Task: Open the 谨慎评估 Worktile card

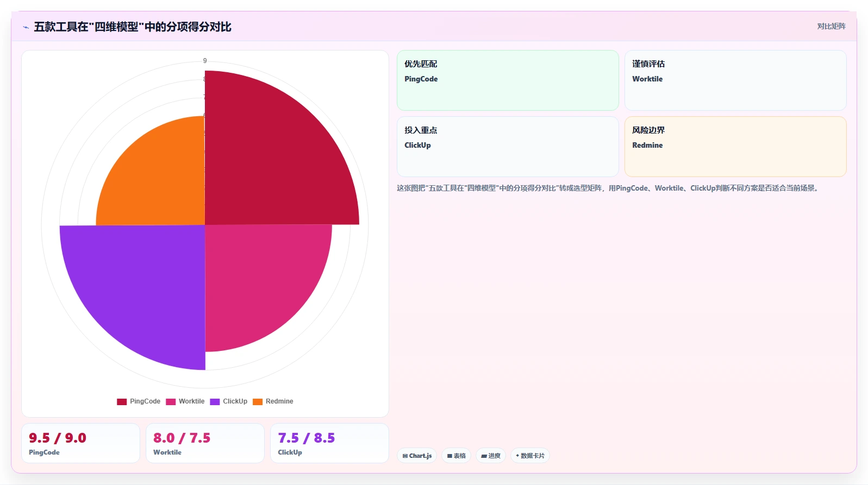Action: pyautogui.click(x=735, y=80)
